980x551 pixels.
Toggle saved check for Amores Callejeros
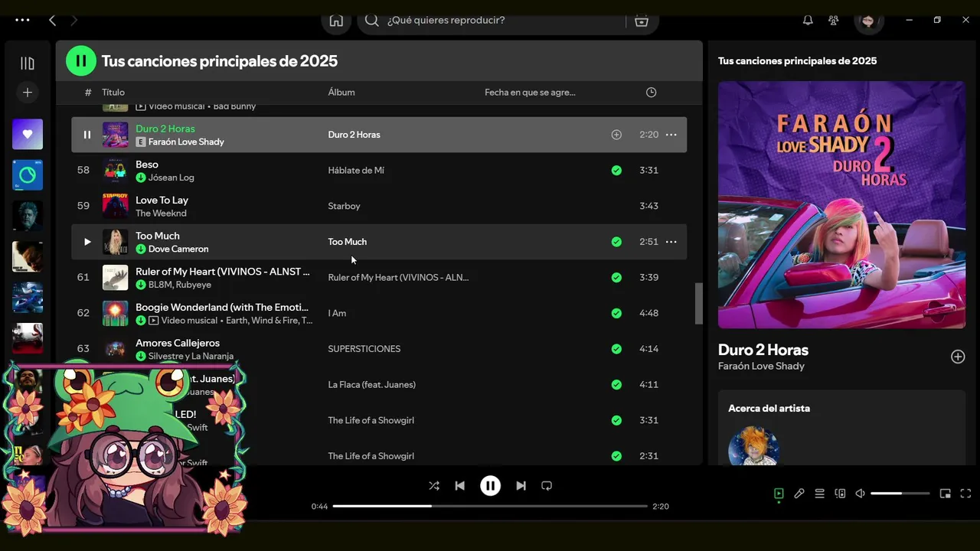coord(616,349)
